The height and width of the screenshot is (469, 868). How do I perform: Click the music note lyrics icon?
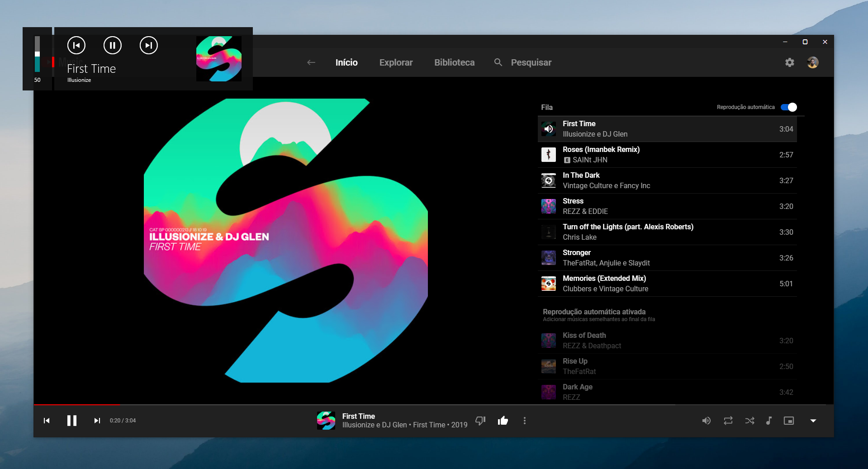(x=769, y=421)
